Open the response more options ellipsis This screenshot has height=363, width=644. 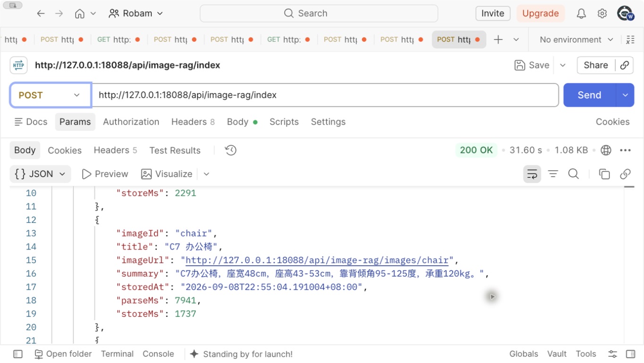pyautogui.click(x=625, y=150)
